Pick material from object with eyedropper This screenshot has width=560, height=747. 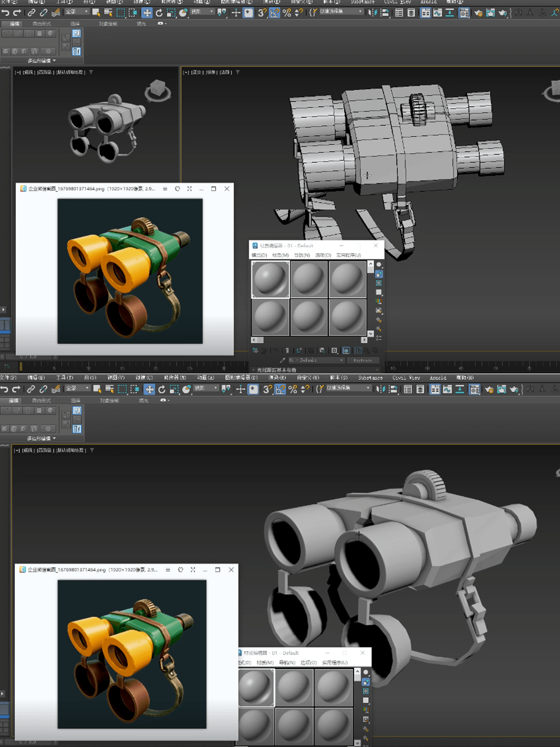click(x=283, y=360)
